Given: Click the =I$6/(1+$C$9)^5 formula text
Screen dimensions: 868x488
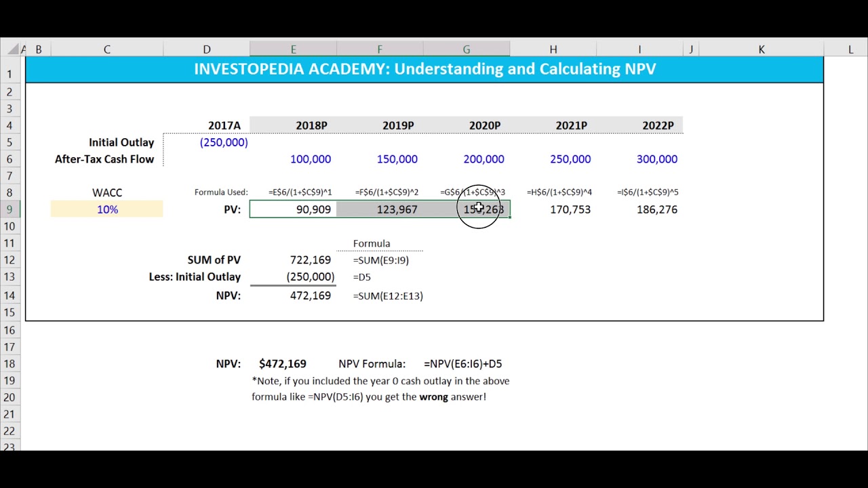Looking at the screenshot, I should (x=648, y=192).
